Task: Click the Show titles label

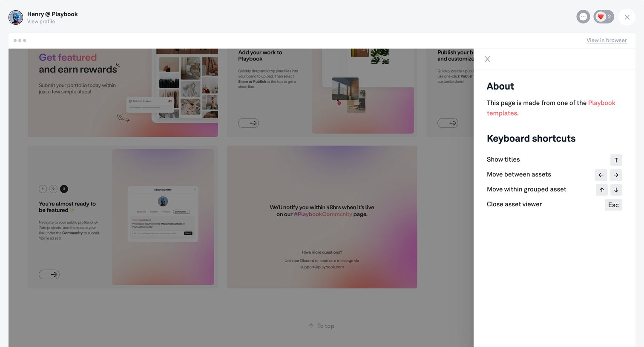Action: [503, 159]
